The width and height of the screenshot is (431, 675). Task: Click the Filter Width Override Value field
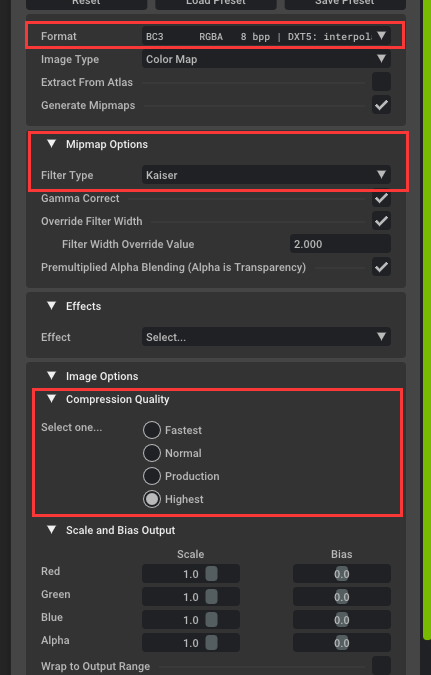[340, 244]
